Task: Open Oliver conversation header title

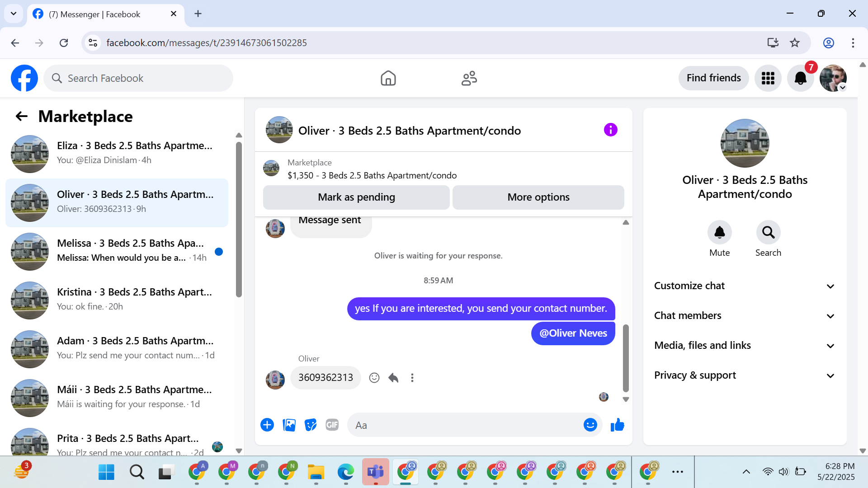Action: 410,131
